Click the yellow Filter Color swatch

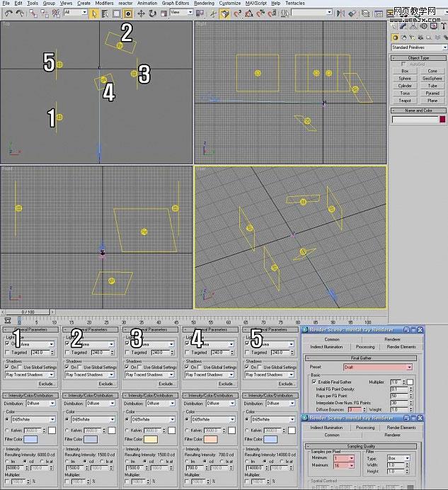coord(151,440)
